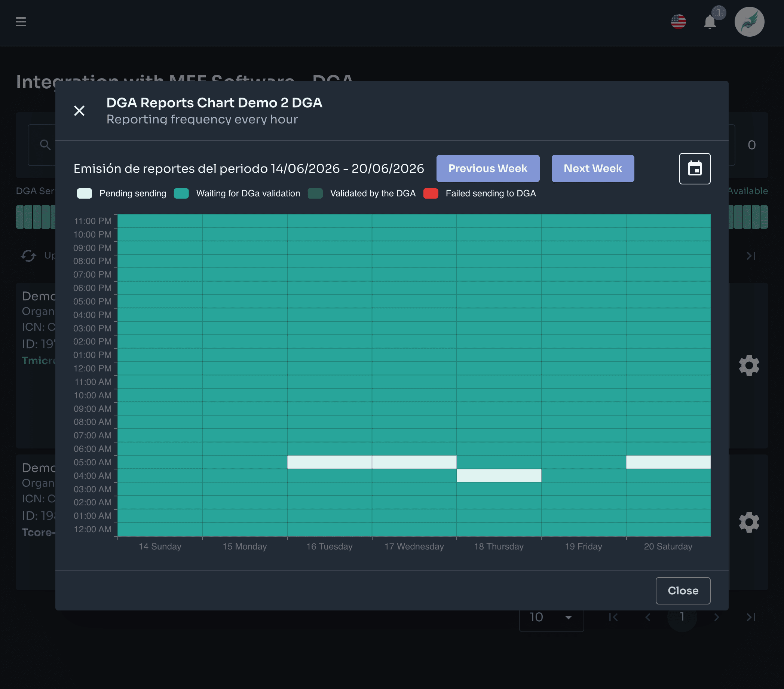Change language via US flag icon

[x=678, y=22]
